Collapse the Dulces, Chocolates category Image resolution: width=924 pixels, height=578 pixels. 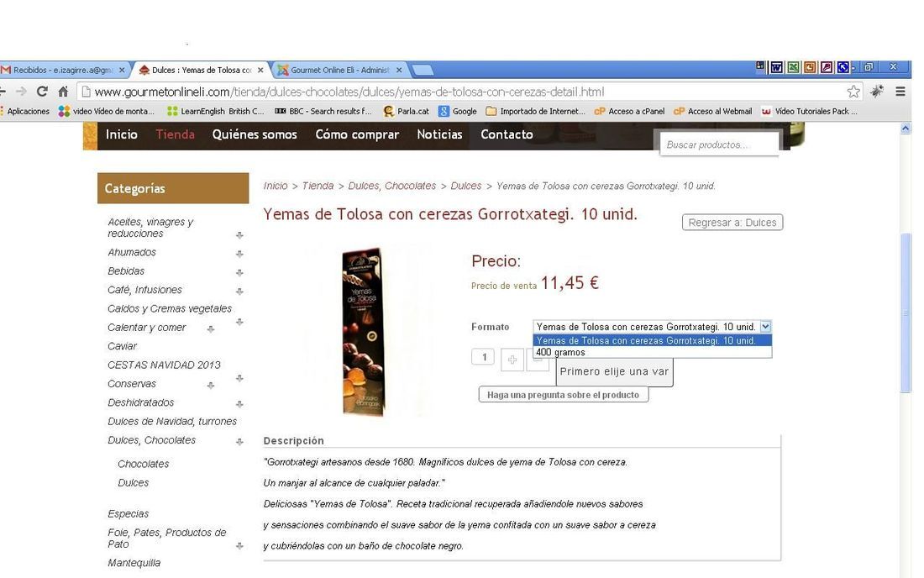pyautogui.click(x=239, y=442)
